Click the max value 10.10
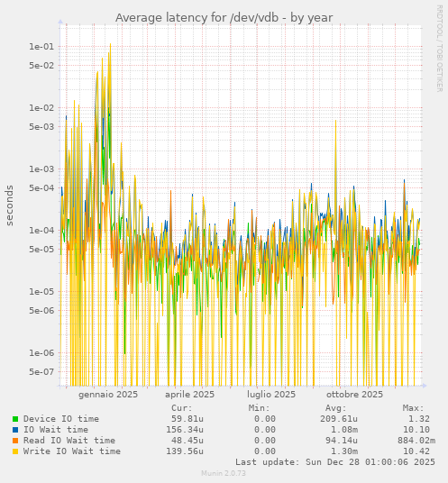This screenshot has width=448, height=483. 416,430
